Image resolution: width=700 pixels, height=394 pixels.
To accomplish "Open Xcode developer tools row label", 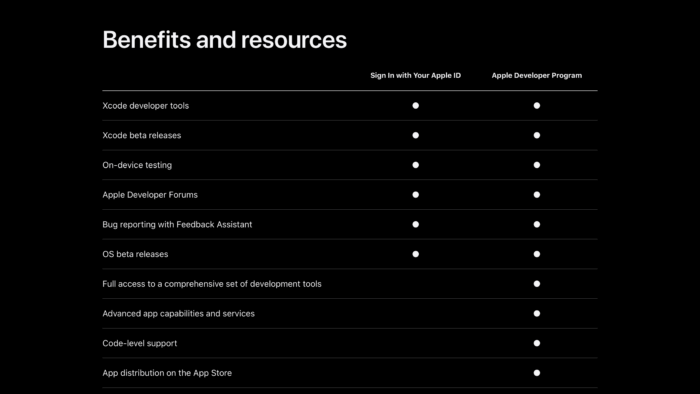I will pos(146,106).
